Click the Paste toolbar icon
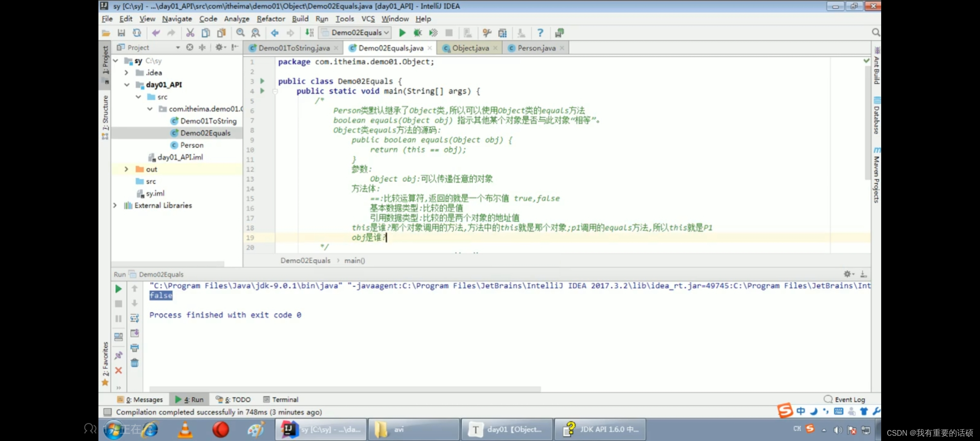Image resolution: width=980 pixels, height=441 pixels. click(x=221, y=33)
